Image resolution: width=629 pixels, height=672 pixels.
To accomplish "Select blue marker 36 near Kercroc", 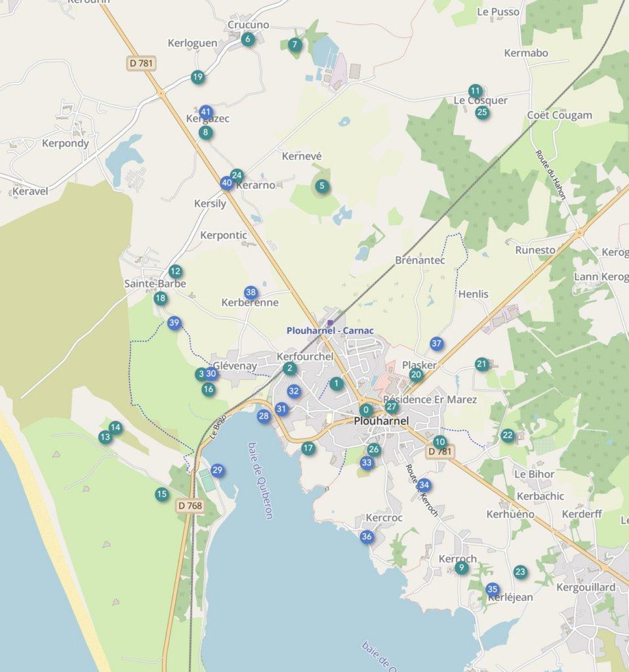I will [x=367, y=537].
